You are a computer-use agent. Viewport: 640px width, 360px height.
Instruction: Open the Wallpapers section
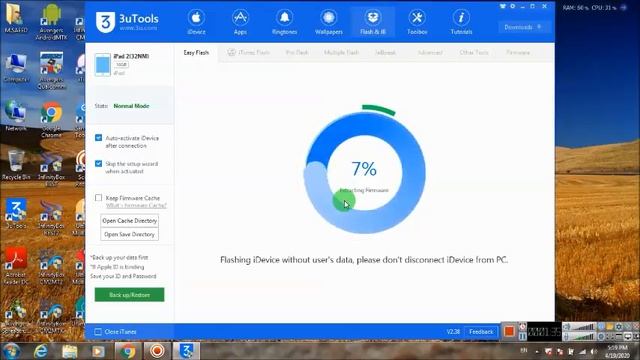pyautogui.click(x=329, y=22)
